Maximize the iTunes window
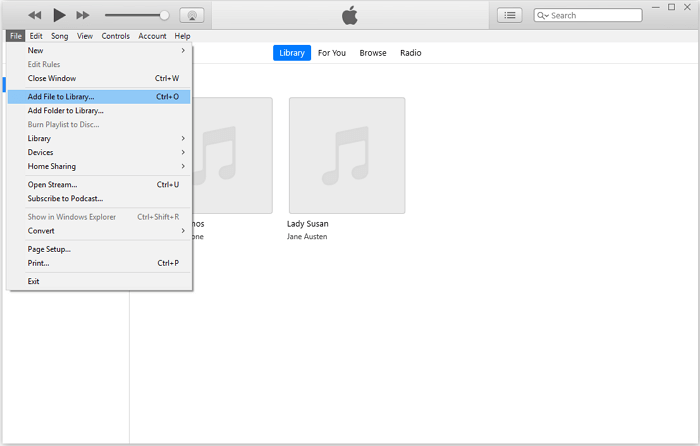This screenshot has width=700, height=446. [x=671, y=7]
